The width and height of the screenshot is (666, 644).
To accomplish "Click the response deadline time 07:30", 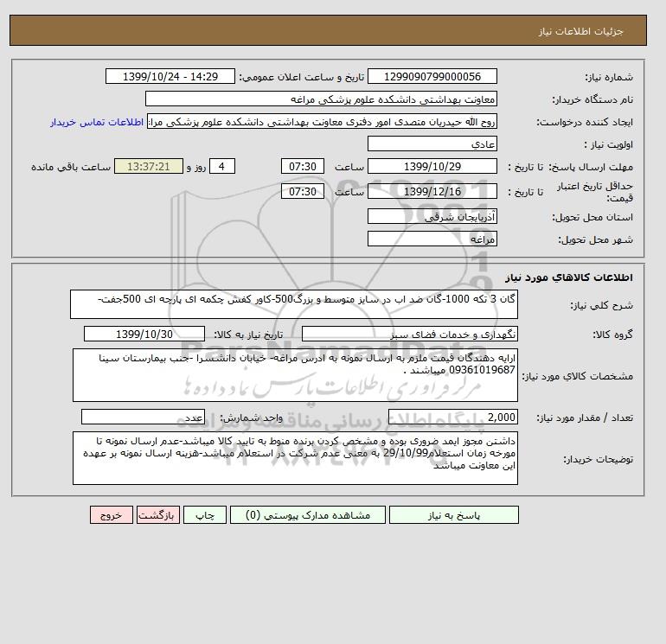I will pos(303,167).
